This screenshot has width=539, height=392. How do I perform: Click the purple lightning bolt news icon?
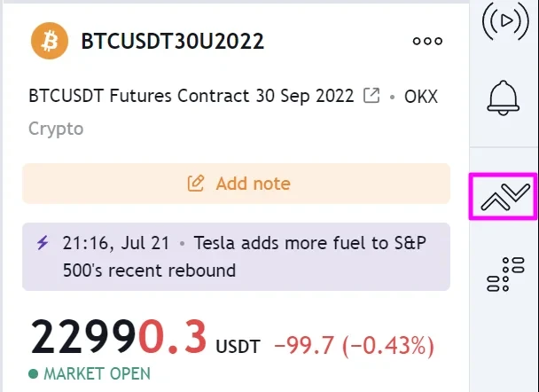42,241
